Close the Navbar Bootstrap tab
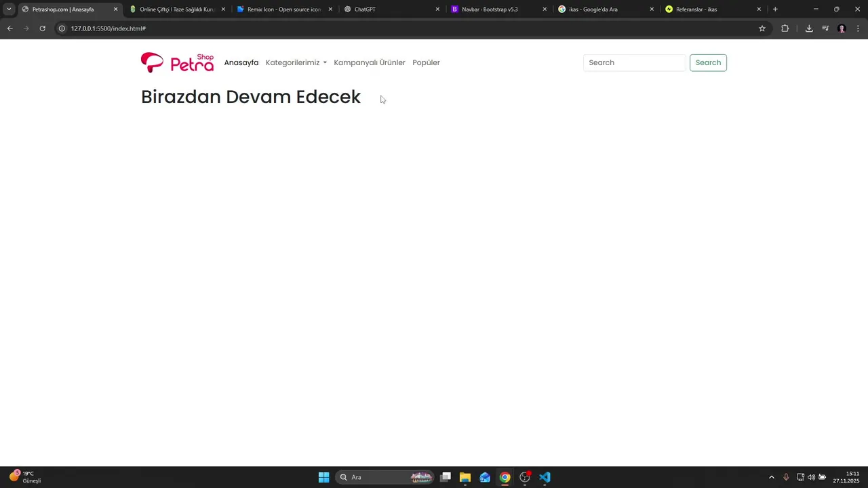This screenshot has height=488, width=868. 545,9
